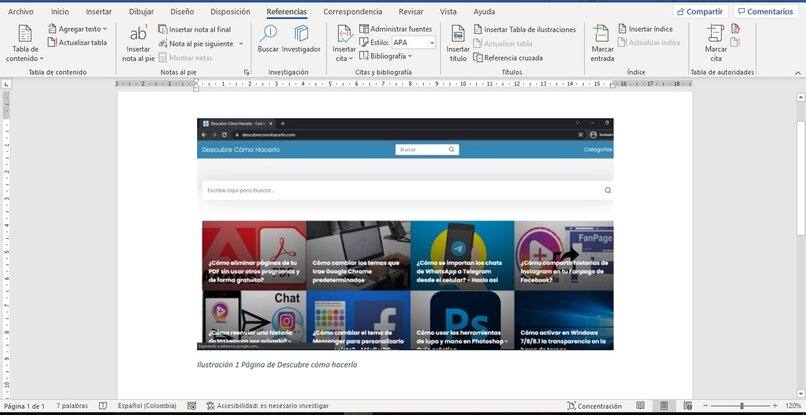Toggle Concentración mode
This screenshot has width=806, height=415.
pyautogui.click(x=594, y=406)
